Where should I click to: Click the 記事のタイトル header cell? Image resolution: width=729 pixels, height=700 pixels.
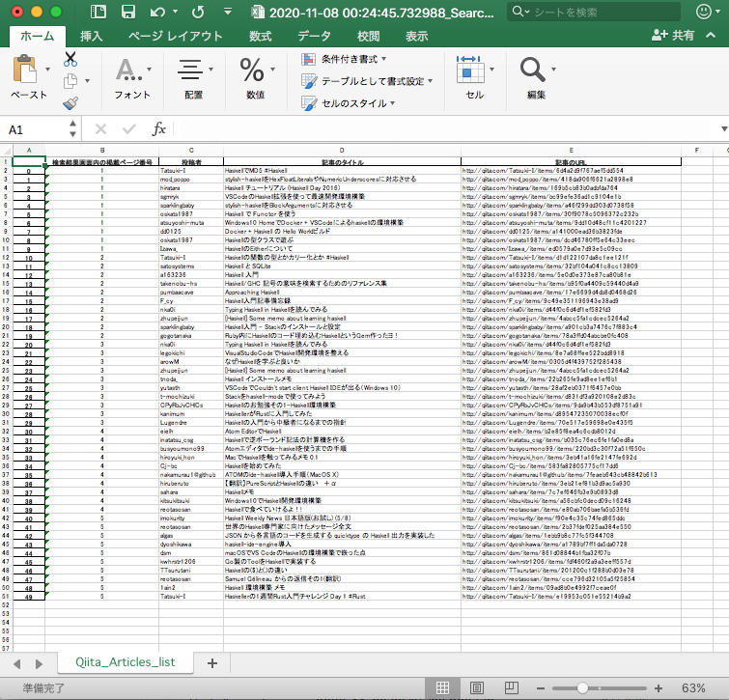point(342,162)
